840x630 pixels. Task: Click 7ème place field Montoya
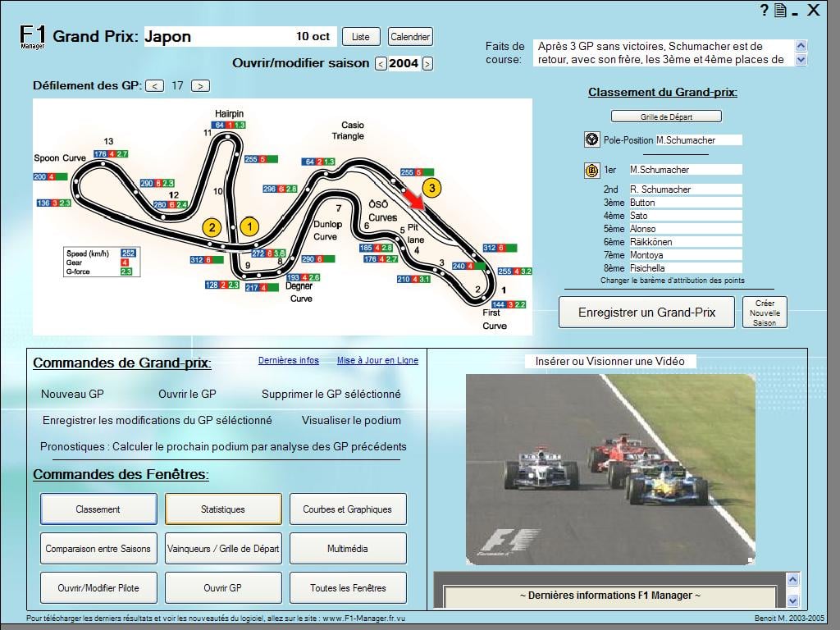[x=685, y=255]
